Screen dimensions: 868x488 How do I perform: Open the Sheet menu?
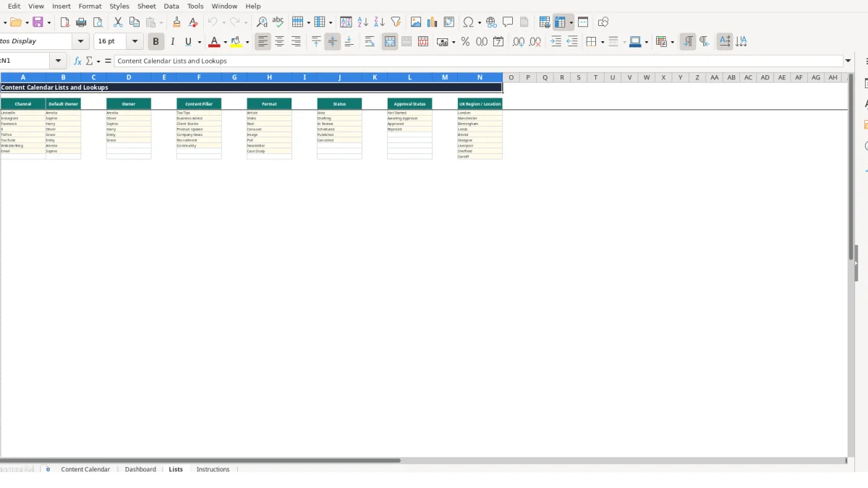pos(147,6)
